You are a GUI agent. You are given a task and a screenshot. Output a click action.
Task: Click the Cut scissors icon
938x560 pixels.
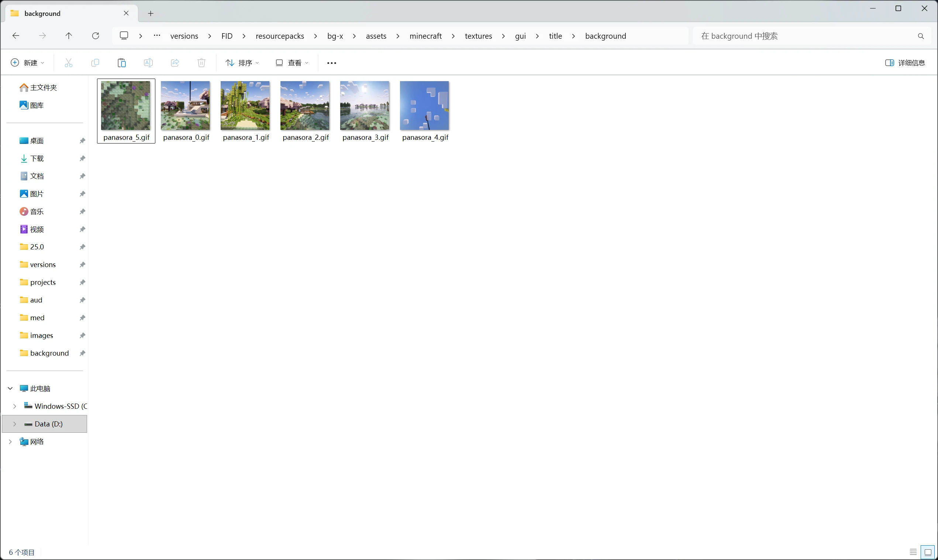68,63
